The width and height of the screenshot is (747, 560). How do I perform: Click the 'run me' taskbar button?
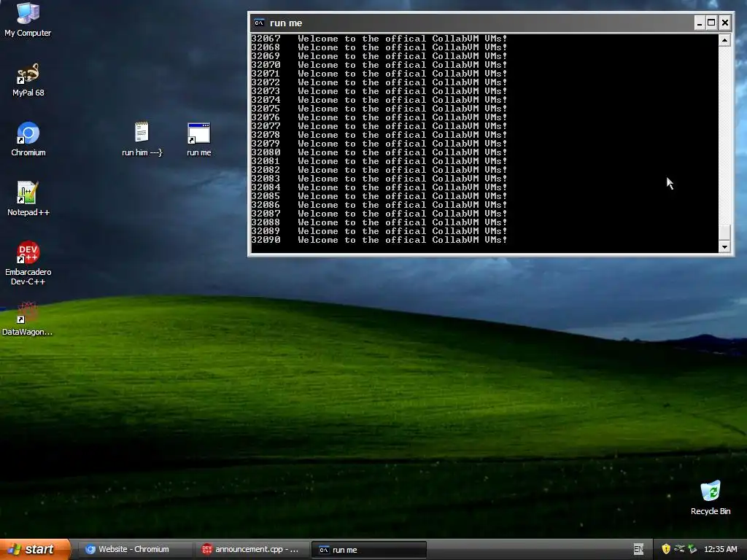coord(368,550)
